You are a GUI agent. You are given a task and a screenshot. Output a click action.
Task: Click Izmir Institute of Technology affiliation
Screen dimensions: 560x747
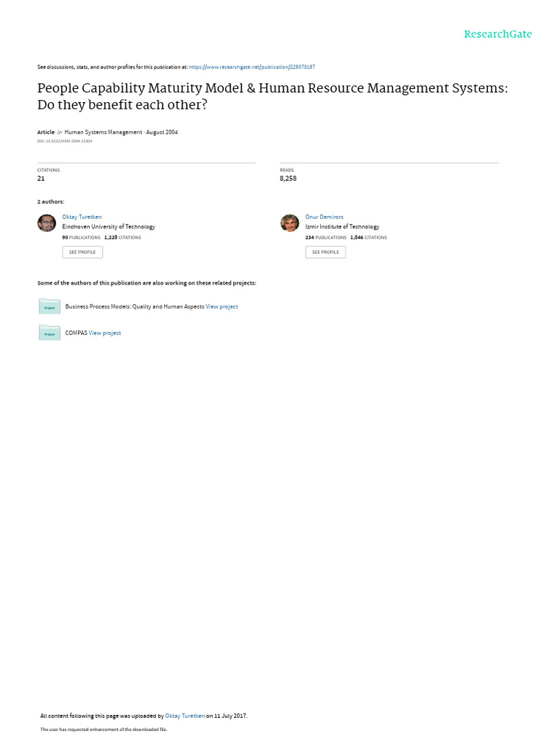pyautogui.click(x=343, y=227)
